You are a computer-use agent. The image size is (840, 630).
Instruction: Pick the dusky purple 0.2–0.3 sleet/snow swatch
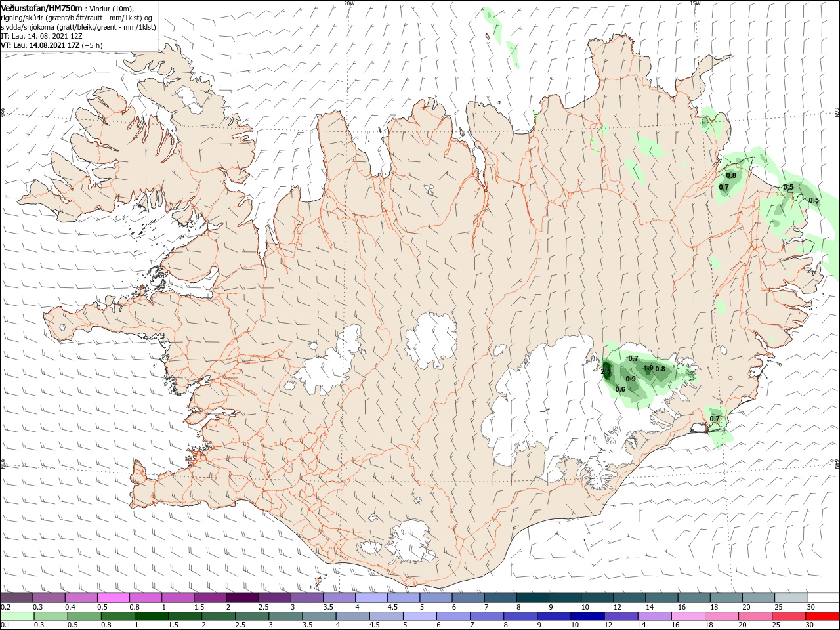tap(17, 598)
